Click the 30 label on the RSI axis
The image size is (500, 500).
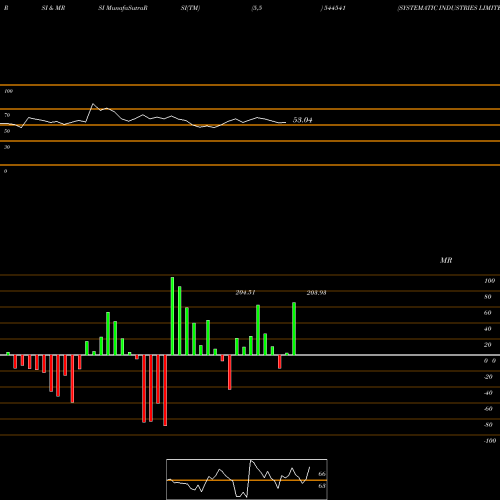coord(7,147)
